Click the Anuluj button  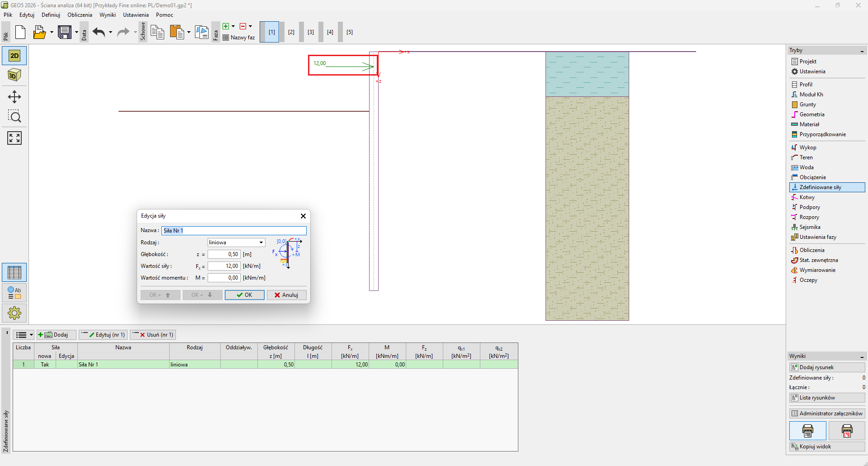(x=286, y=295)
